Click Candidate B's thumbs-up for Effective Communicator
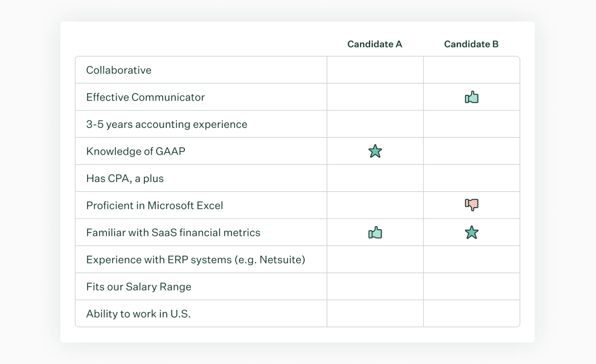 (471, 97)
